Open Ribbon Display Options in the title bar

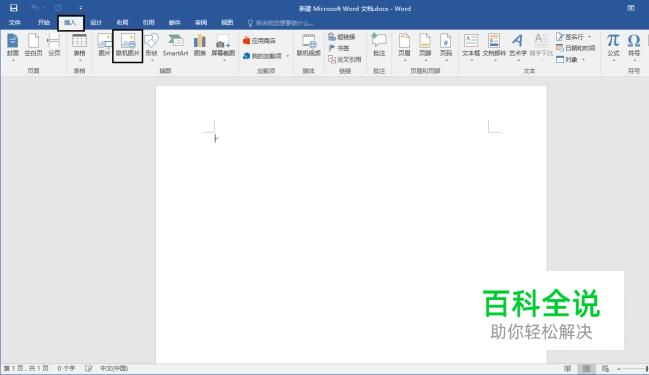(x=631, y=8)
